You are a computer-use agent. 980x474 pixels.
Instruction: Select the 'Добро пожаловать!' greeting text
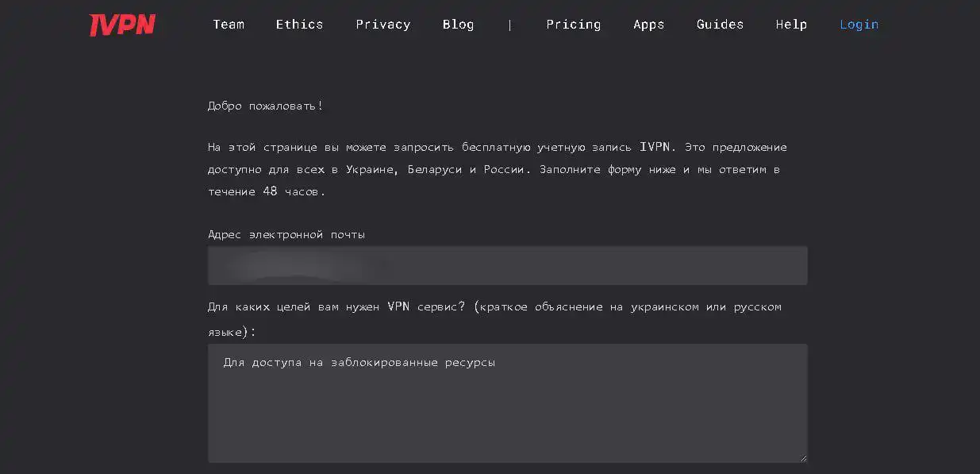pyautogui.click(x=265, y=106)
